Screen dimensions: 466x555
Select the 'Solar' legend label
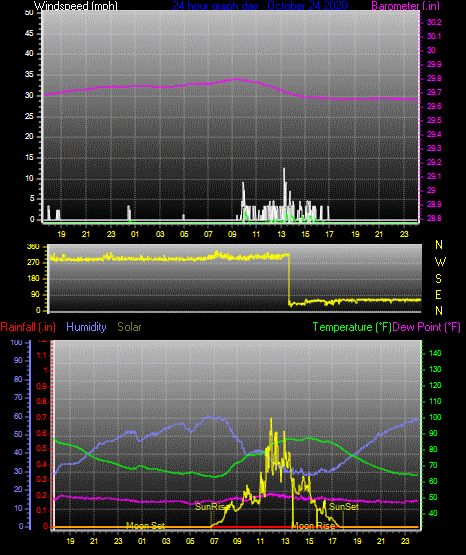[x=129, y=327]
